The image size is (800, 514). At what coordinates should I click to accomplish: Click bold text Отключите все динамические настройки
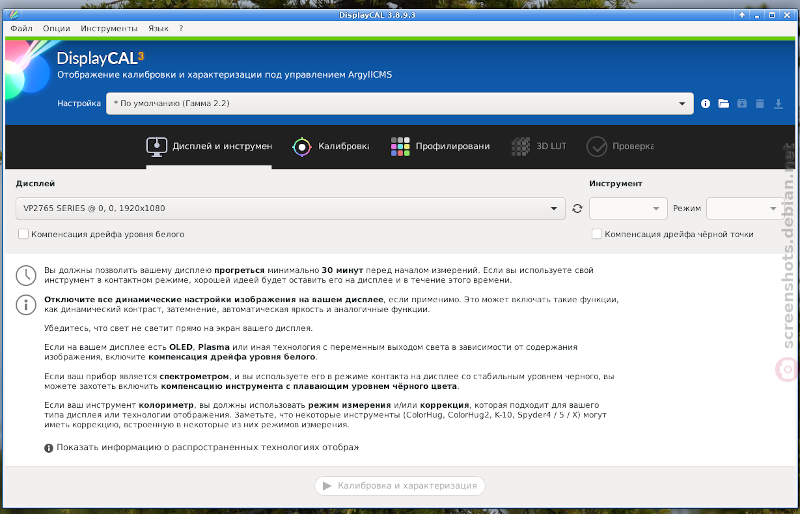click(213, 300)
